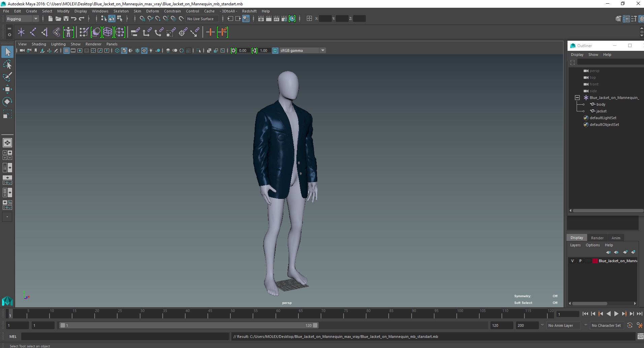Open the Rigging menu set dropdown
This screenshot has width=644, height=348.
tap(22, 19)
